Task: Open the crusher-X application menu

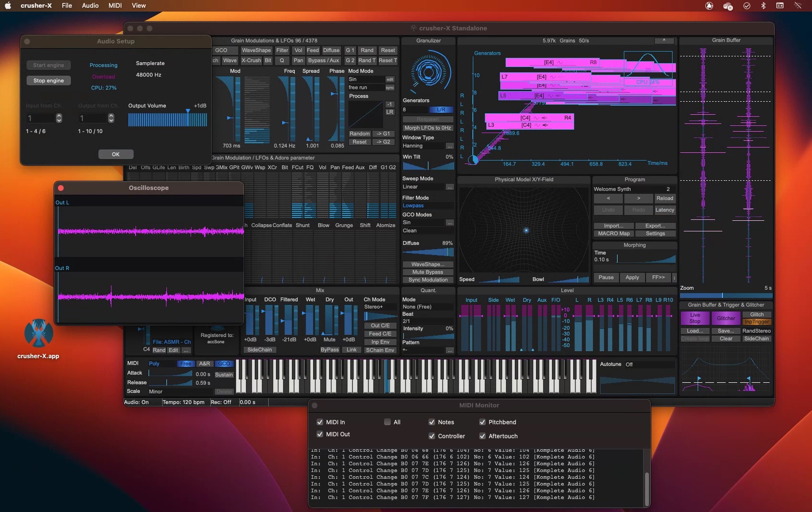Action: pyautogui.click(x=36, y=6)
